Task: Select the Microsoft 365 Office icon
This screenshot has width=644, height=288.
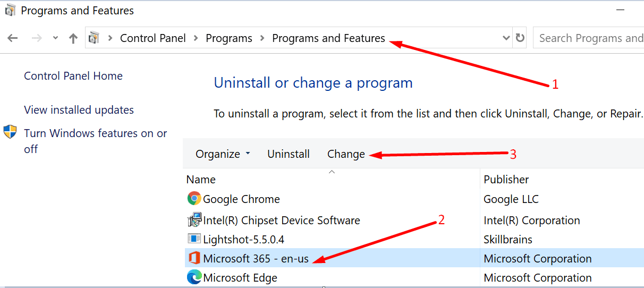Action: [194, 259]
